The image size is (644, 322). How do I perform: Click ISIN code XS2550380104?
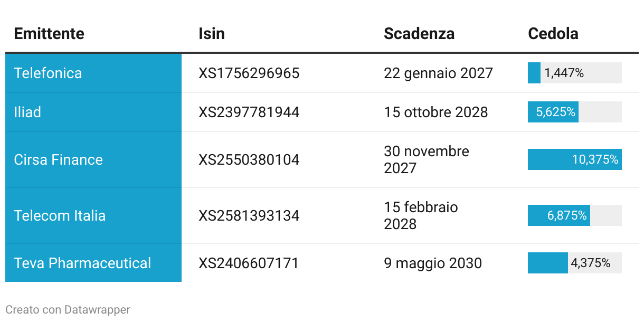(x=249, y=159)
